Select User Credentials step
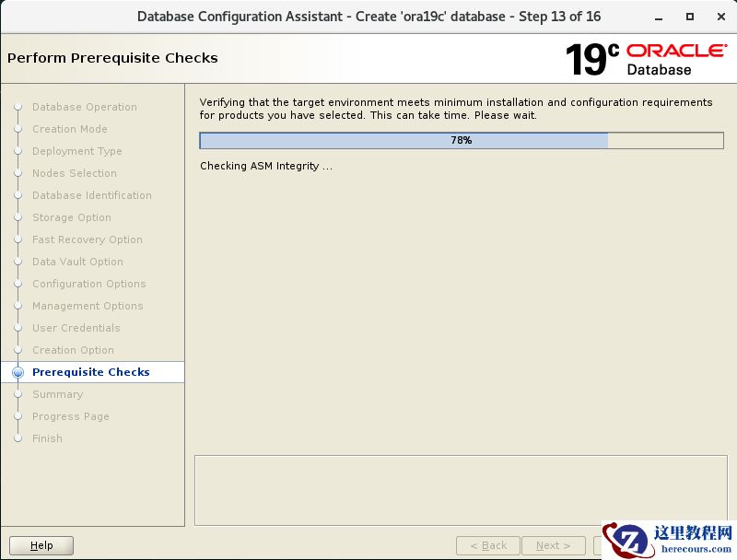This screenshot has width=737, height=560. [x=76, y=328]
